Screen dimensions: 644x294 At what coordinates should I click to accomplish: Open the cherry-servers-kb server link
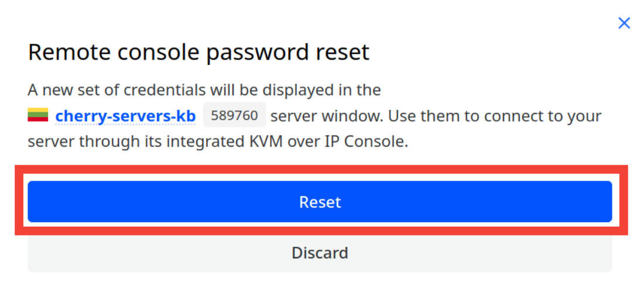pos(125,116)
